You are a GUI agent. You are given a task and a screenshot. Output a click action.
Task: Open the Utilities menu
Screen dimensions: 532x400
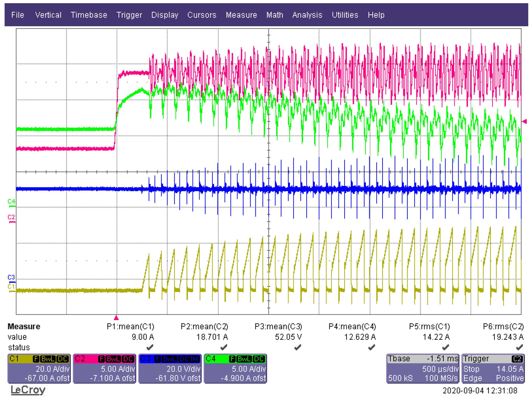pos(345,15)
